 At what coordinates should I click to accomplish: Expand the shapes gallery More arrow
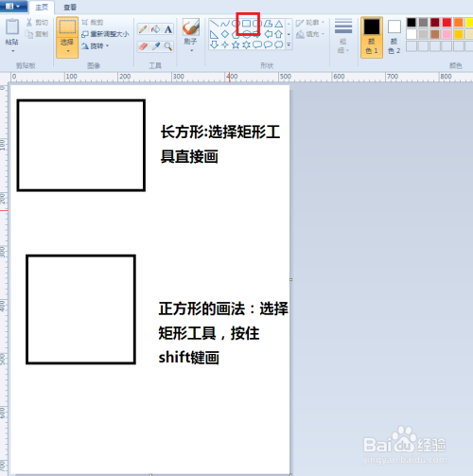(289, 44)
